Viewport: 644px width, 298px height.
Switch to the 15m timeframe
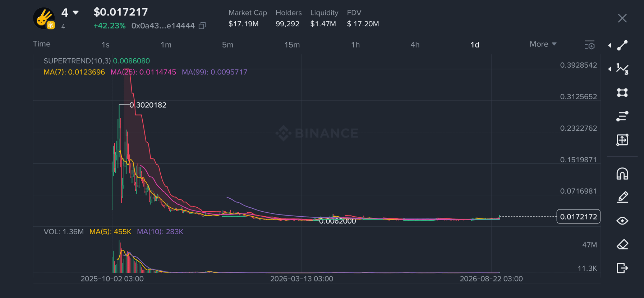tap(292, 45)
